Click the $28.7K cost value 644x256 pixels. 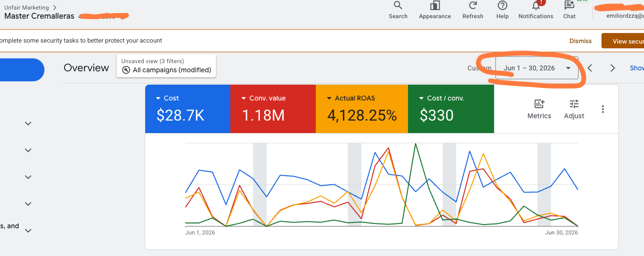[x=181, y=115]
